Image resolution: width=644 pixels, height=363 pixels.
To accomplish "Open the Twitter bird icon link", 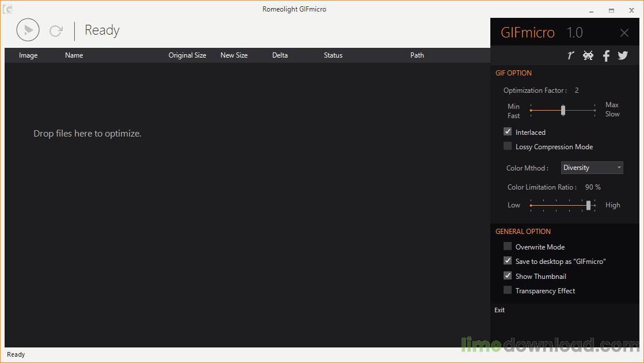I will (623, 55).
